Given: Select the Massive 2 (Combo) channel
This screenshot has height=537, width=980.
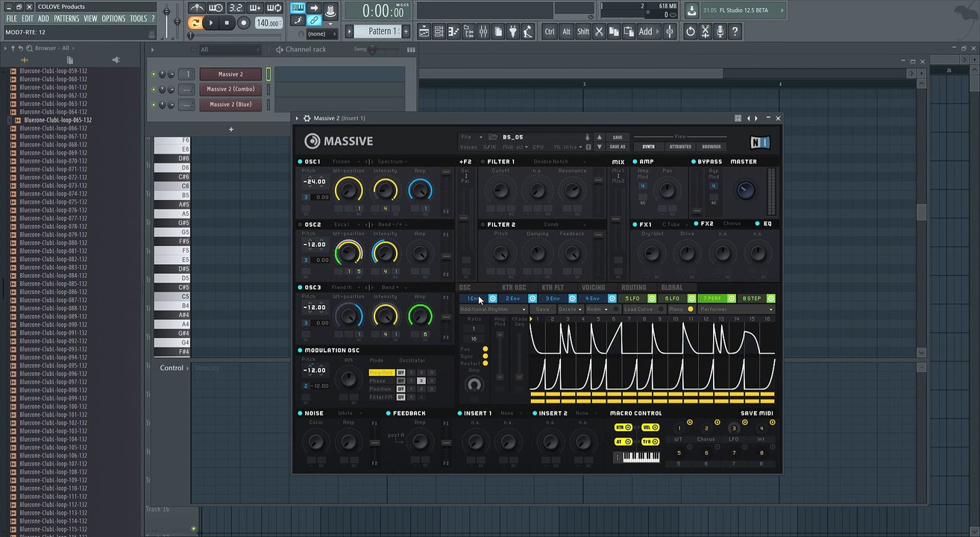Looking at the screenshot, I should 230,89.
